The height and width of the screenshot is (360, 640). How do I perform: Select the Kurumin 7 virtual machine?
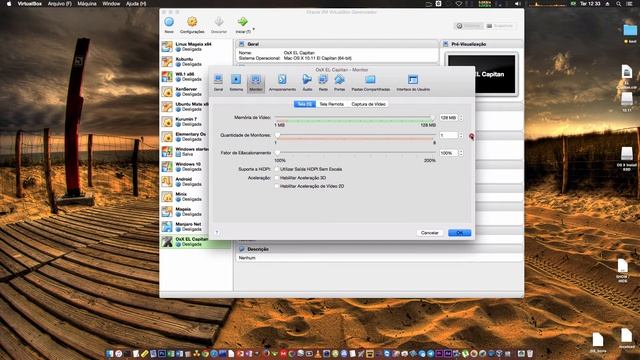[196, 122]
